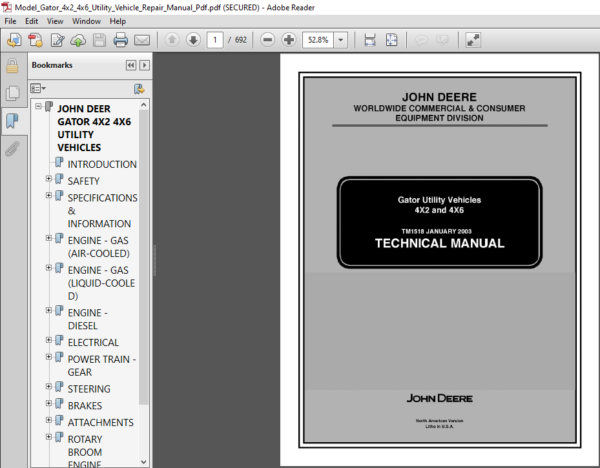The image size is (600, 468).
Task: Click the Save floppy disk icon
Action: tap(99, 40)
